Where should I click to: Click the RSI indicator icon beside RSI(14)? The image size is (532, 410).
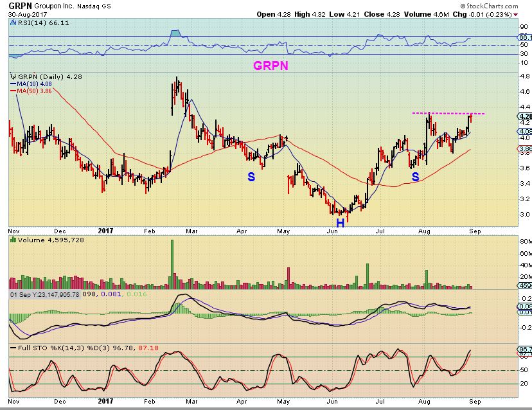pos(13,23)
